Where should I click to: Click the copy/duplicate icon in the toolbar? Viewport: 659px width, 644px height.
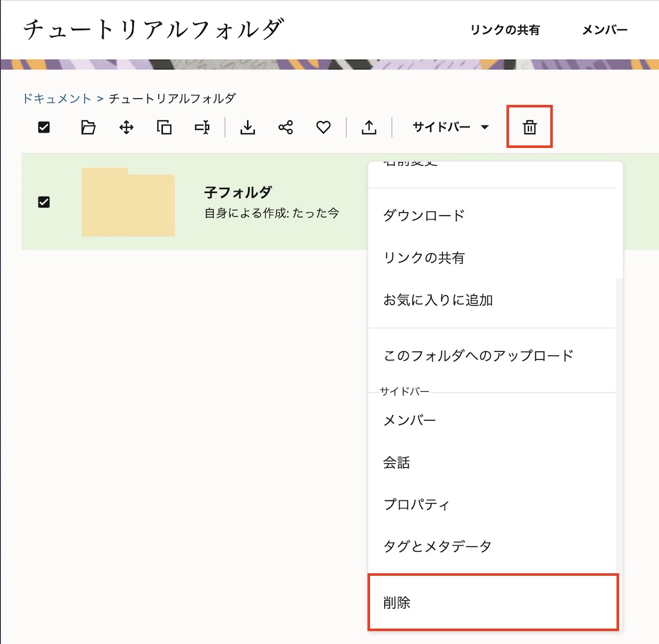click(163, 127)
